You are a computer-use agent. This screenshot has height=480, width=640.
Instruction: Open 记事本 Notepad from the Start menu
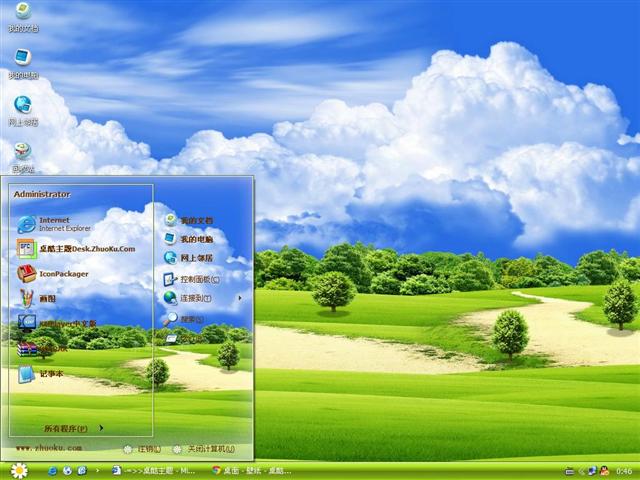40,374
